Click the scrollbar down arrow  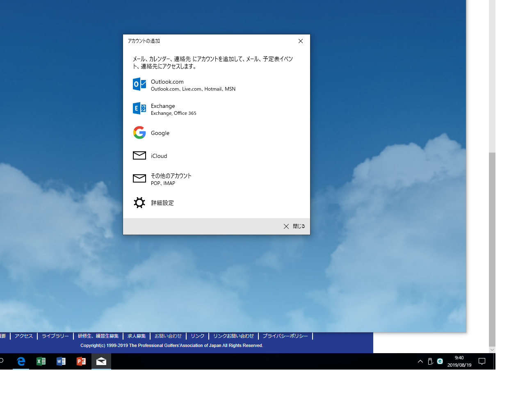[492, 350]
